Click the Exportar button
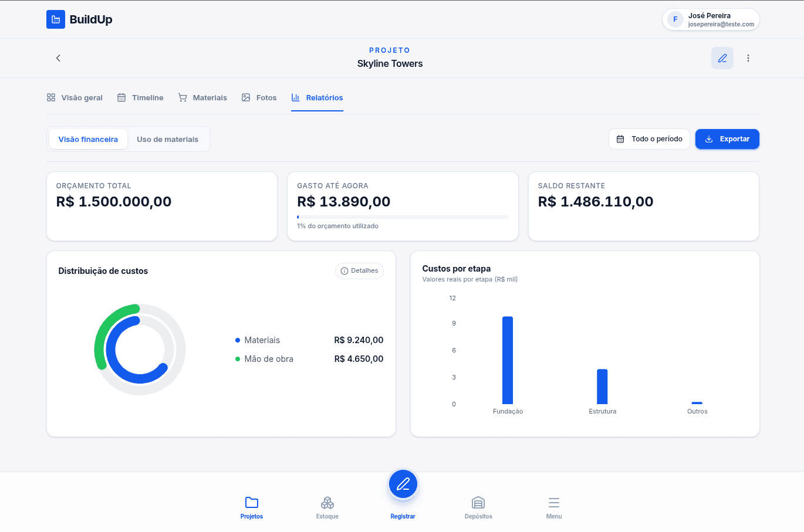This screenshot has width=804, height=532. click(727, 139)
